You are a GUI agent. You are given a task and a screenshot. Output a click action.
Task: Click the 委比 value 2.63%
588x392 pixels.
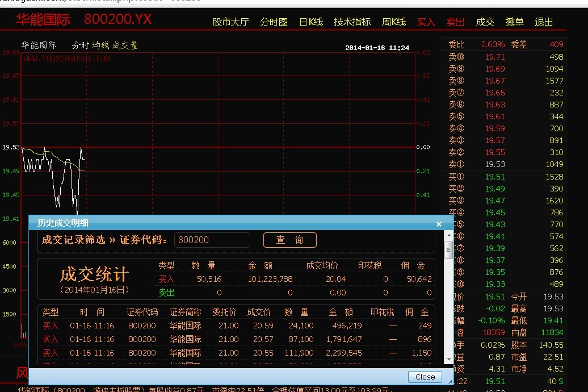click(x=493, y=44)
